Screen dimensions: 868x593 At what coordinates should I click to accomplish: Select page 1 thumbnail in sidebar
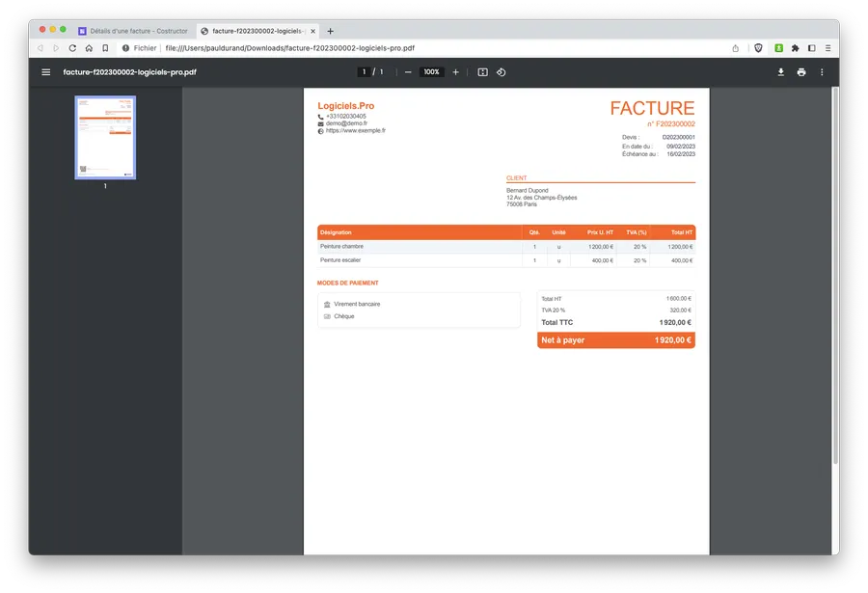(x=105, y=138)
